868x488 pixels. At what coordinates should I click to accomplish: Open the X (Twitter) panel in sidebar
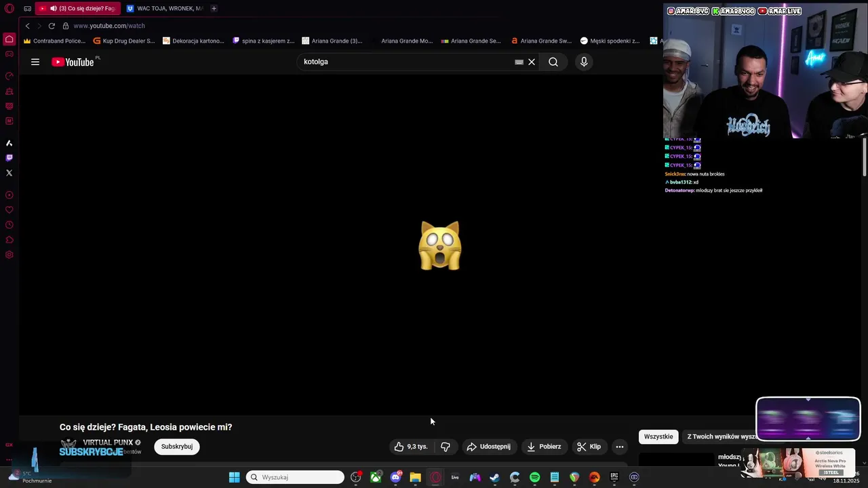pos(9,173)
